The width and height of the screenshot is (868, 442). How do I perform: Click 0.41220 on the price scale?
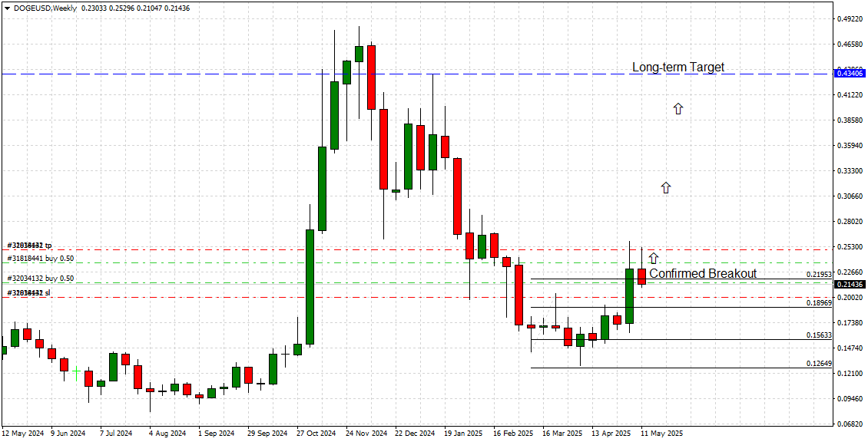tap(851, 95)
